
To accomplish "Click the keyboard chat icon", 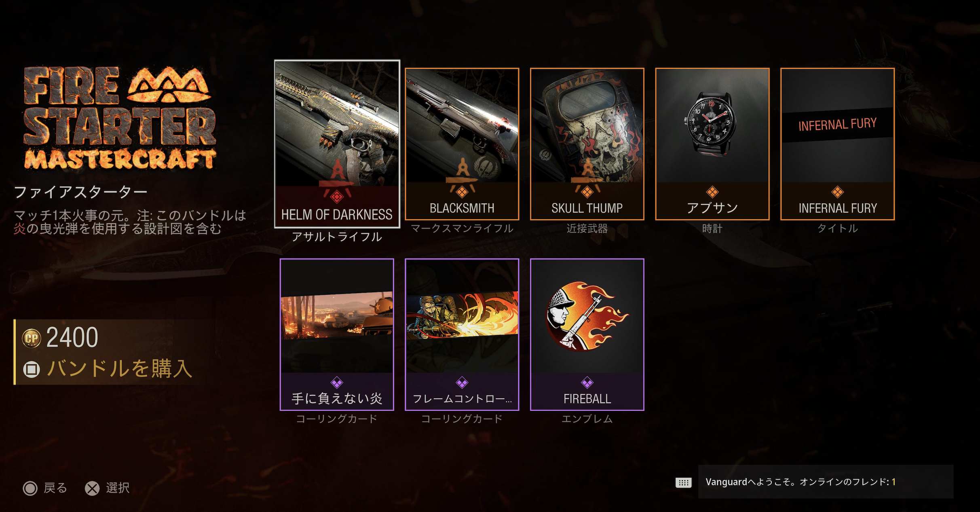I will (684, 482).
